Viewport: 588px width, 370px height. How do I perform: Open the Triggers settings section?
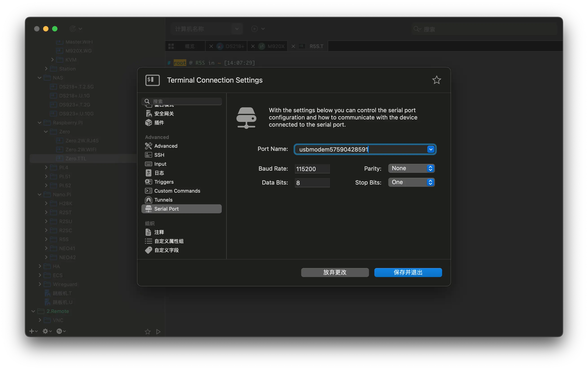point(164,182)
